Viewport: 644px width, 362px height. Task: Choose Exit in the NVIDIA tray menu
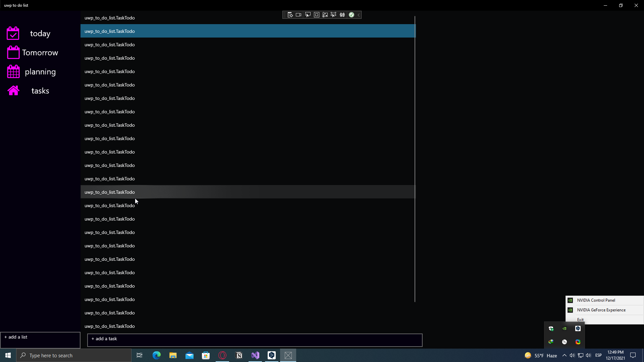click(x=580, y=320)
